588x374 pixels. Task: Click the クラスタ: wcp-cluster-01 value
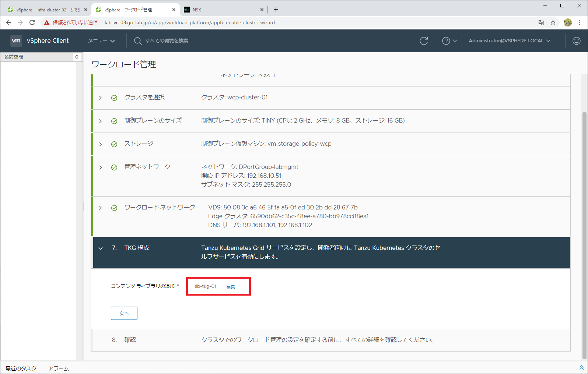tap(234, 97)
